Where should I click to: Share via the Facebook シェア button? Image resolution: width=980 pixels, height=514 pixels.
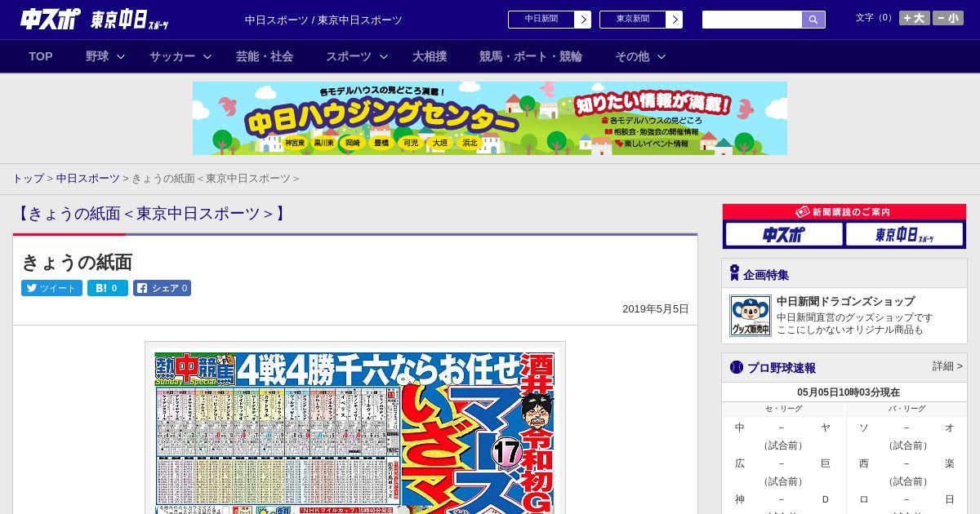click(163, 288)
